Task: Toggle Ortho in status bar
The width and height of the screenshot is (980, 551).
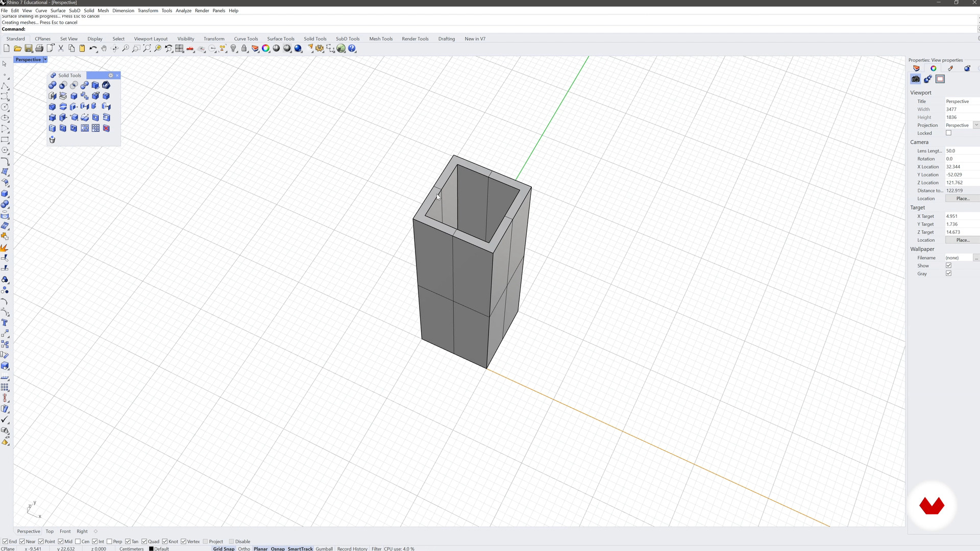Action: coord(244,548)
